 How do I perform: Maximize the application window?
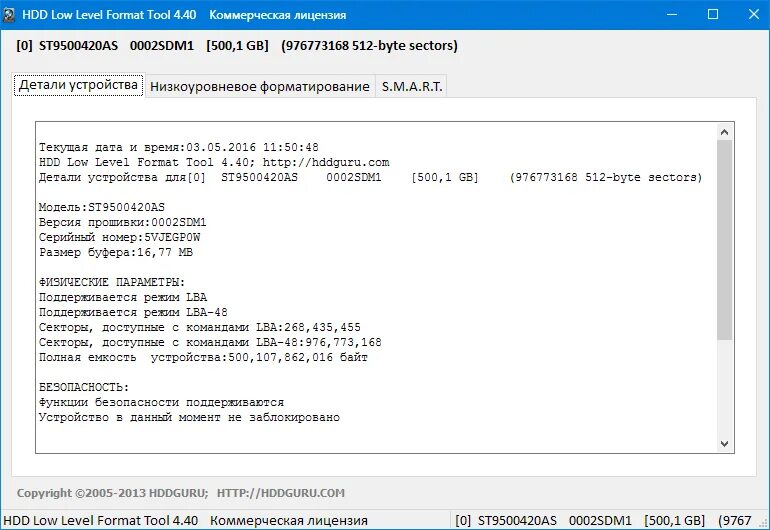coord(713,14)
